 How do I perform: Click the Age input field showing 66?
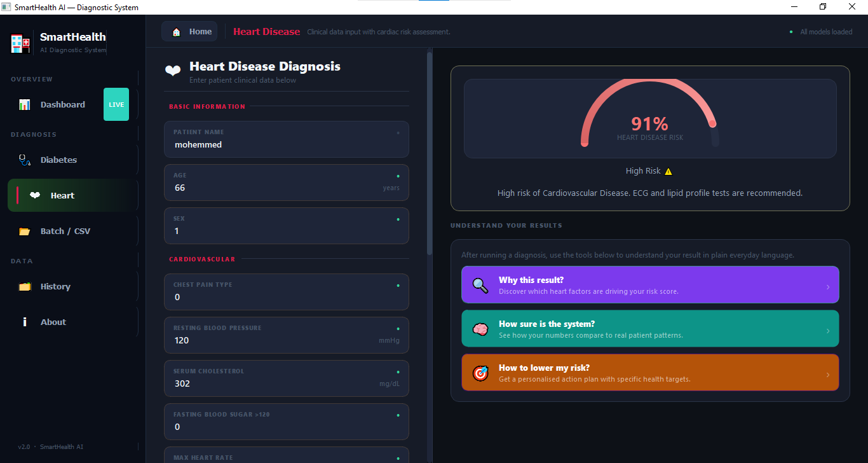click(x=287, y=183)
